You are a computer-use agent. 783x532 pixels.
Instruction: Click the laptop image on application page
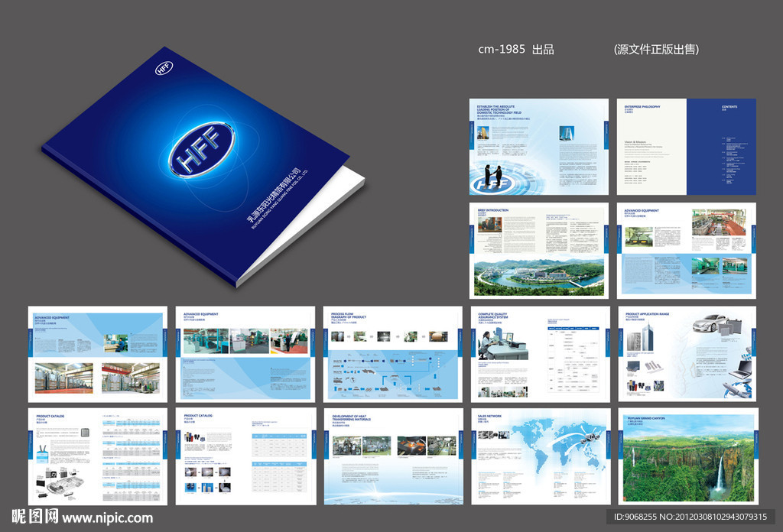739,370
